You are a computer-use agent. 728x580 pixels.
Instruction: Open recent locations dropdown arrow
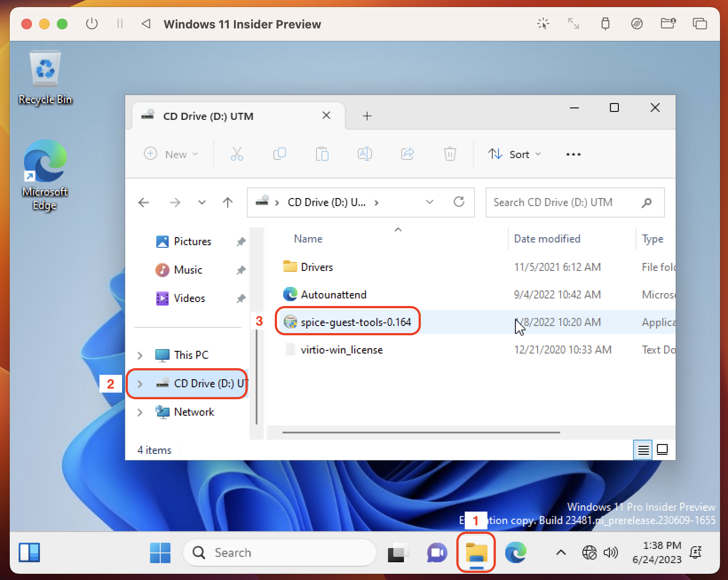[202, 203]
